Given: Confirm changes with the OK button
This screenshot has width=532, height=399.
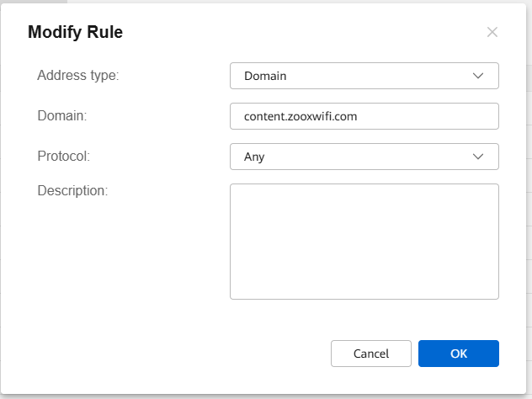Looking at the screenshot, I should pos(459,354).
